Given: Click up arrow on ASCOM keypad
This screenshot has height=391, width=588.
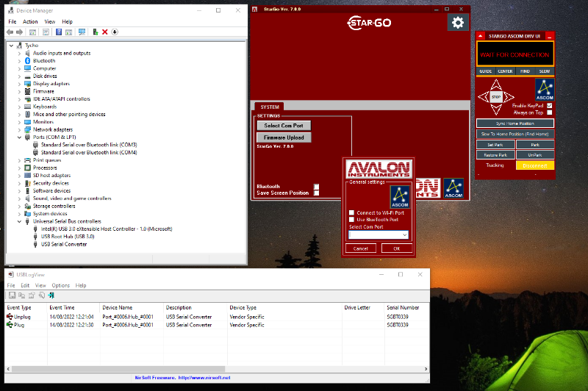Looking at the screenshot, I should click(496, 85).
